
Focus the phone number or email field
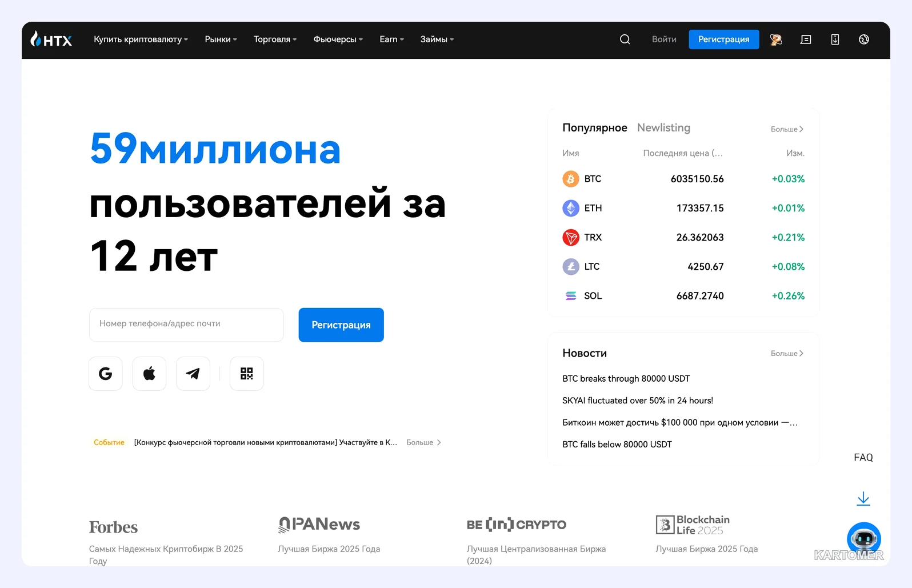click(x=186, y=325)
